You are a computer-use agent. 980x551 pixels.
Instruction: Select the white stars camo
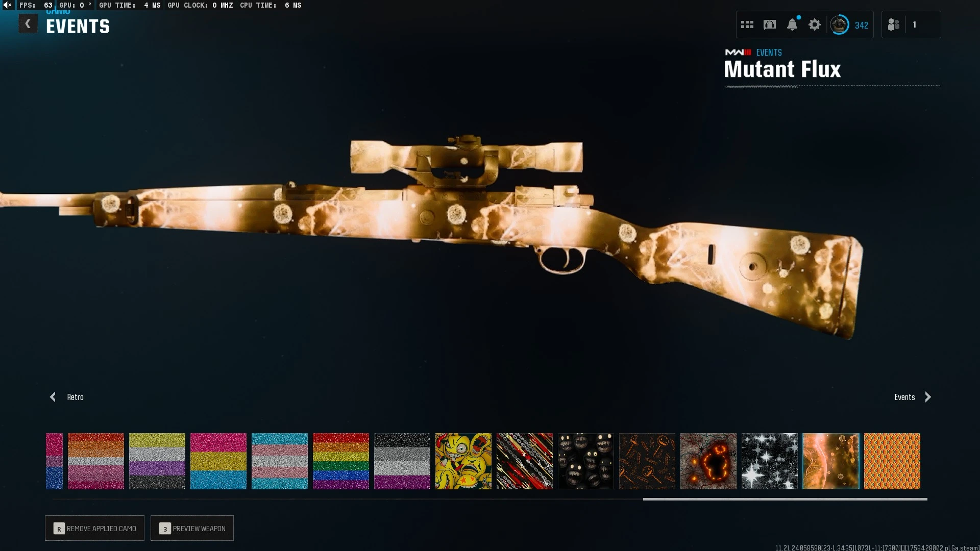tap(770, 461)
